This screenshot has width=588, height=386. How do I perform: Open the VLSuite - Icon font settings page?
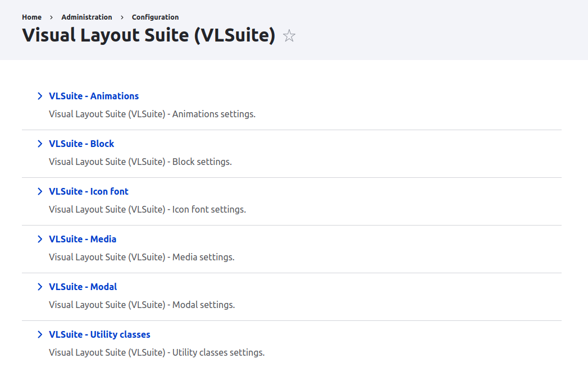click(x=89, y=191)
